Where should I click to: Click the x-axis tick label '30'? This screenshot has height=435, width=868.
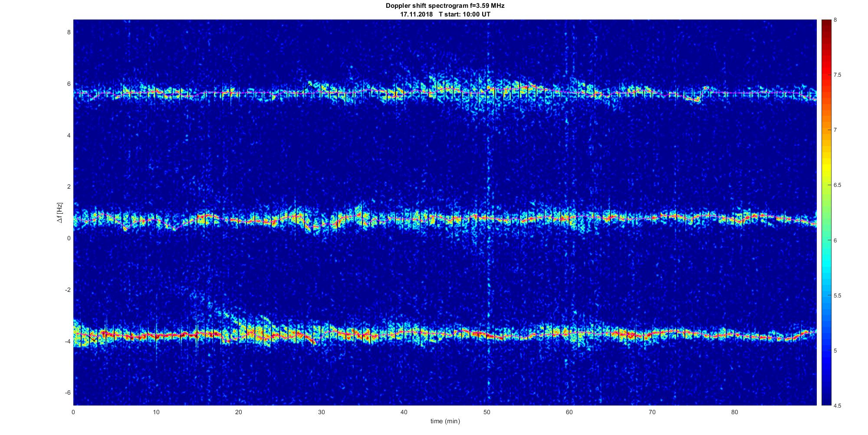pos(322,412)
